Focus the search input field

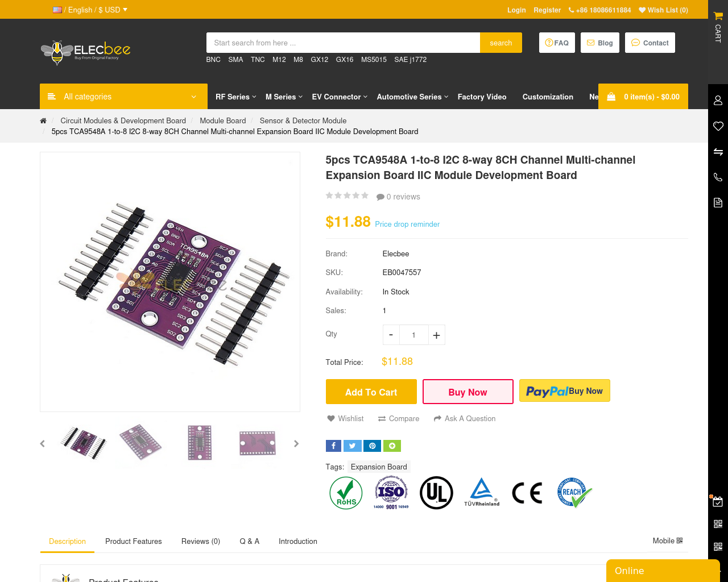click(344, 43)
